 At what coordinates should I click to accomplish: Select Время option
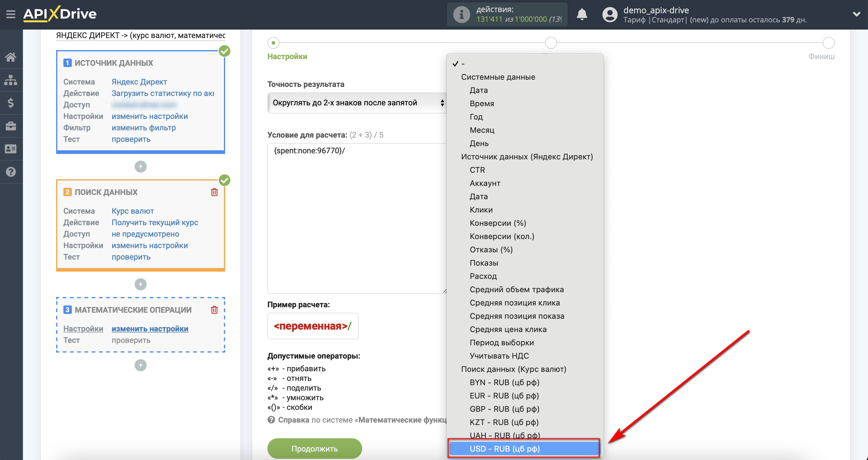(525, 104)
